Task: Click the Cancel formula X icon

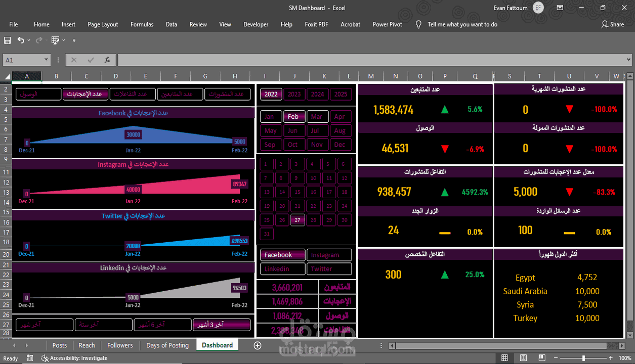Action: (74, 60)
